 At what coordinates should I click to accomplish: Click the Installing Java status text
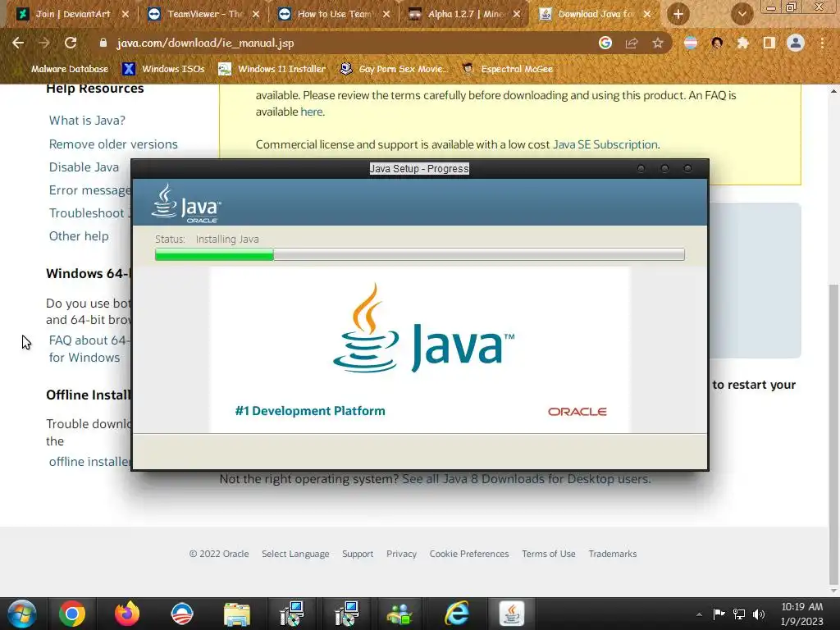227,239
